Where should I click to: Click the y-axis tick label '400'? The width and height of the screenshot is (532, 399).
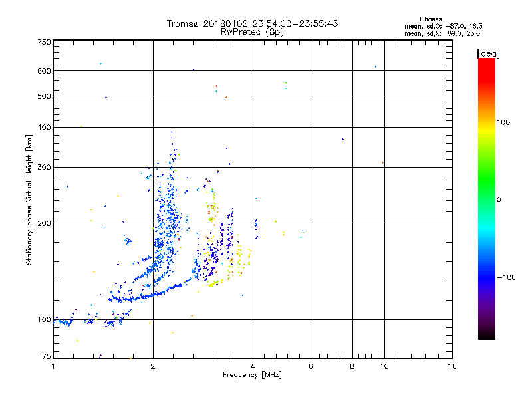pos(44,127)
